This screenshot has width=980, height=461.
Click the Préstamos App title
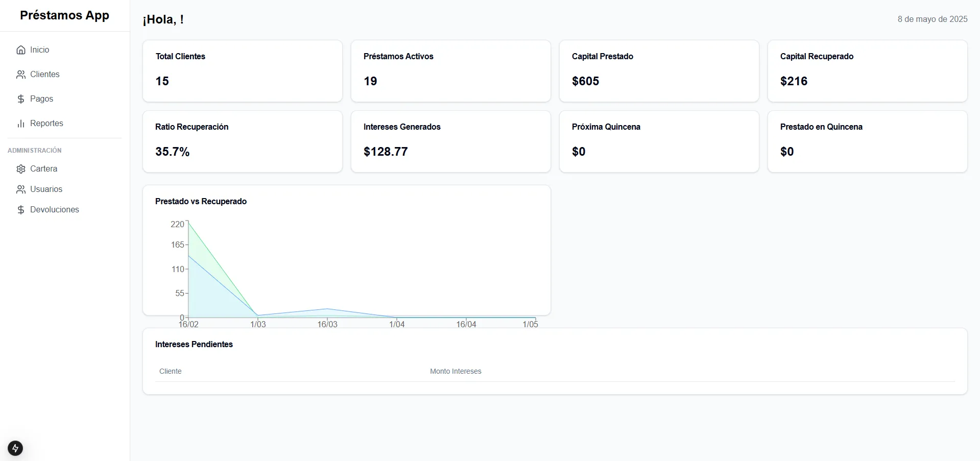tap(65, 15)
